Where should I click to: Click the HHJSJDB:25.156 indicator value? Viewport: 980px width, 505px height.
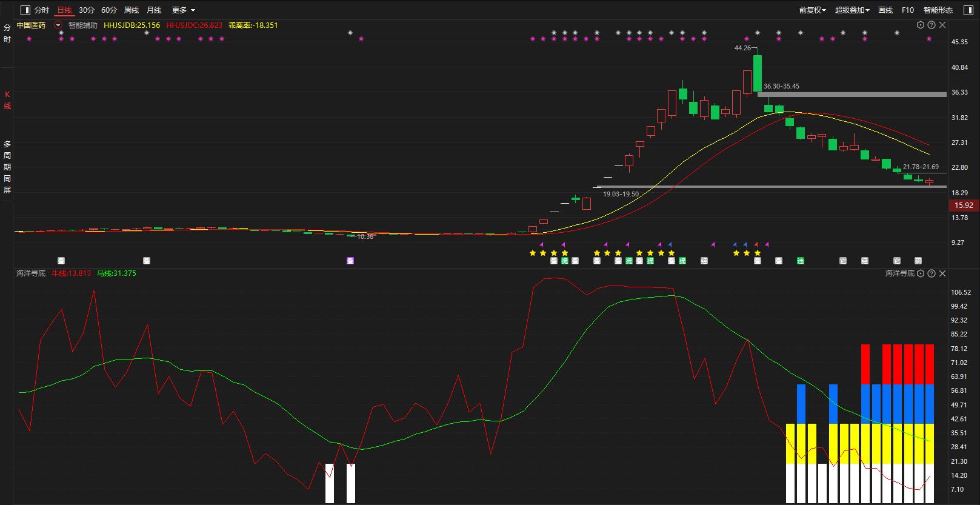tap(132, 25)
